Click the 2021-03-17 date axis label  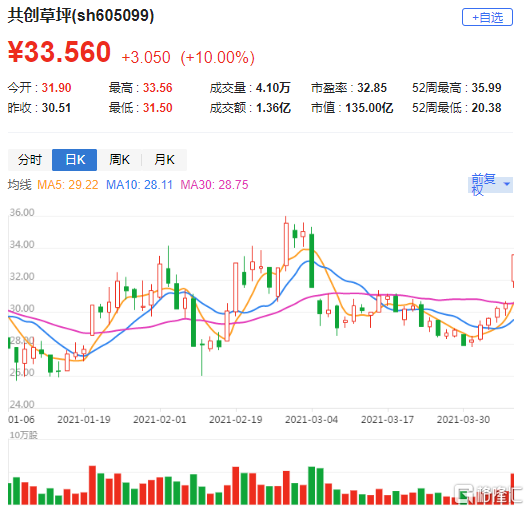tap(387, 420)
